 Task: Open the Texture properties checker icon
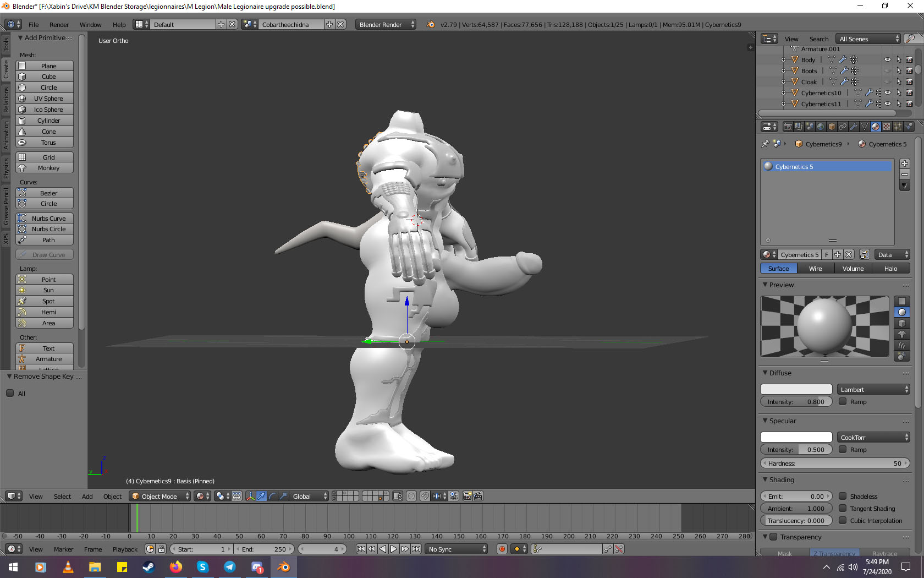point(887,127)
